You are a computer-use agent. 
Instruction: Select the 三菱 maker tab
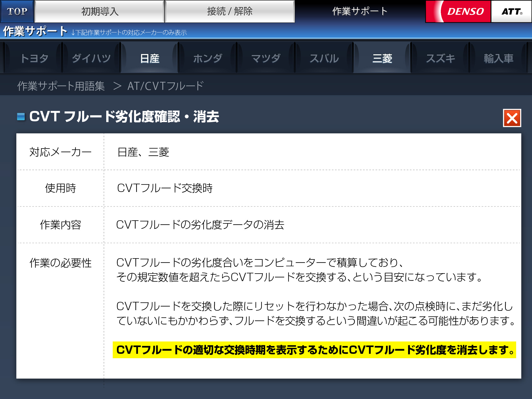(x=382, y=58)
